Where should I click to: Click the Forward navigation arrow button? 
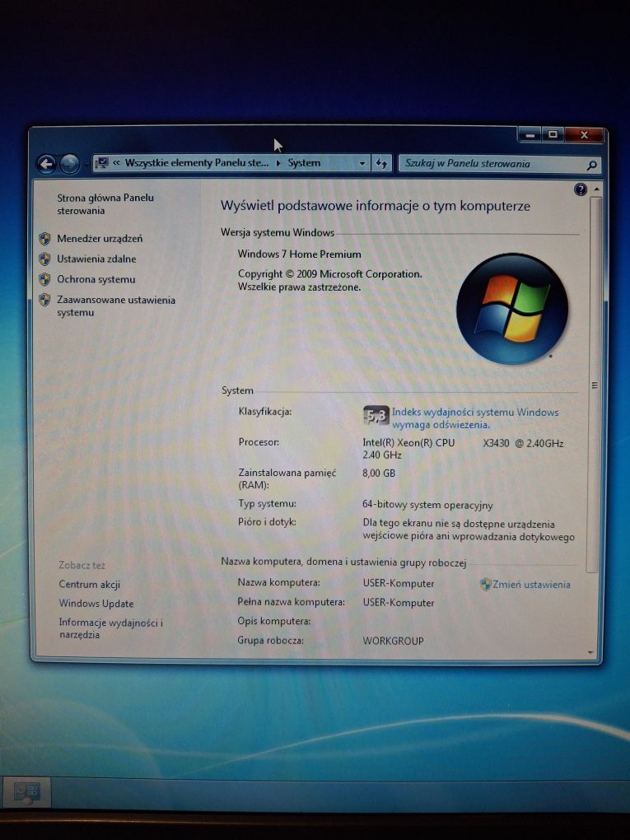[70, 163]
